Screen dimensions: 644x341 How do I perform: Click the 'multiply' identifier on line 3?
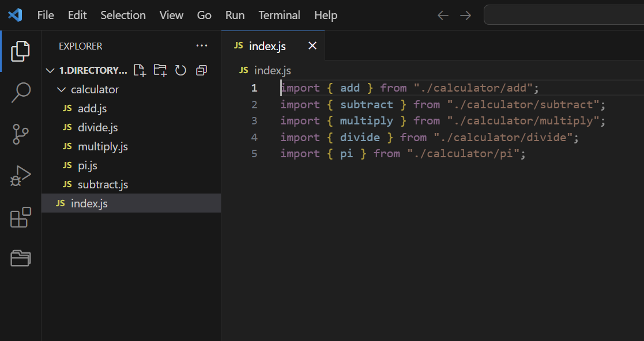pyautogui.click(x=366, y=120)
